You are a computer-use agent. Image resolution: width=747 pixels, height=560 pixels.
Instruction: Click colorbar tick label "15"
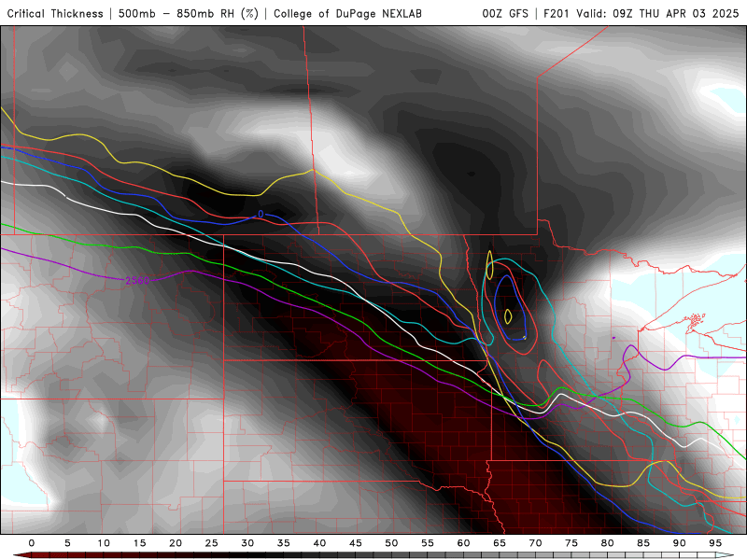[139, 543]
